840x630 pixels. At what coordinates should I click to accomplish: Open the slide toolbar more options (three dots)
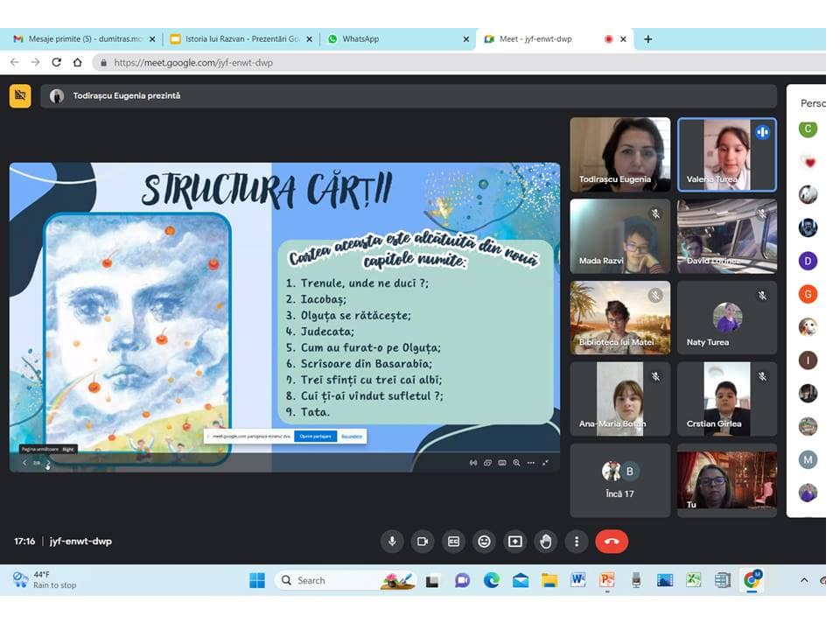pos(531,463)
